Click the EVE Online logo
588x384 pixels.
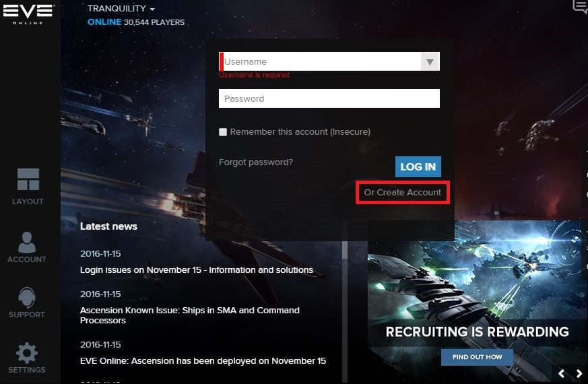pyautogui.click(x=28, y=13)
